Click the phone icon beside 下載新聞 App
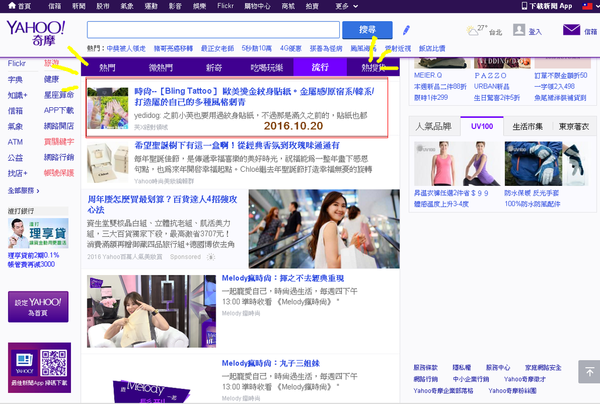The height and width of the screenshot is (404, 600). click(524, 6)
